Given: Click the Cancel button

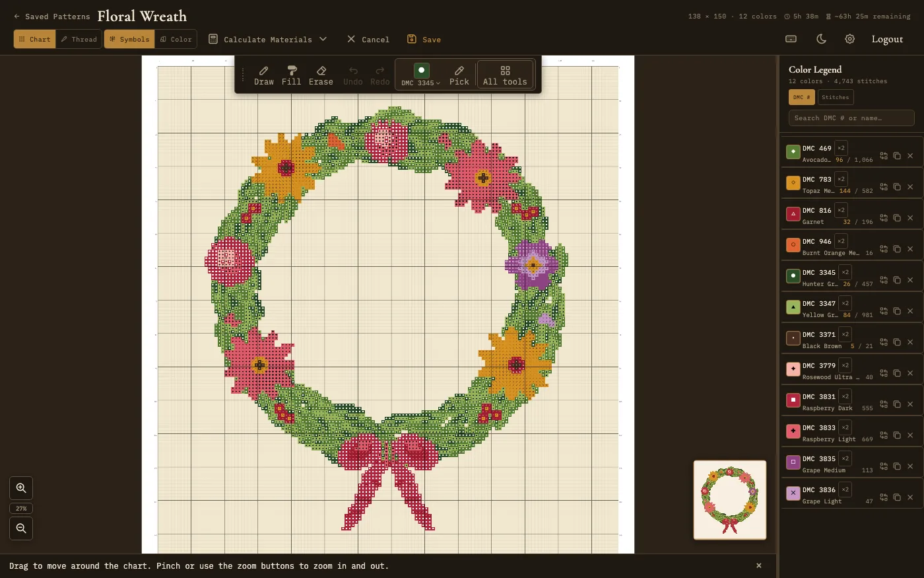Looking at the screenshot, I should (x=368, y=39).
